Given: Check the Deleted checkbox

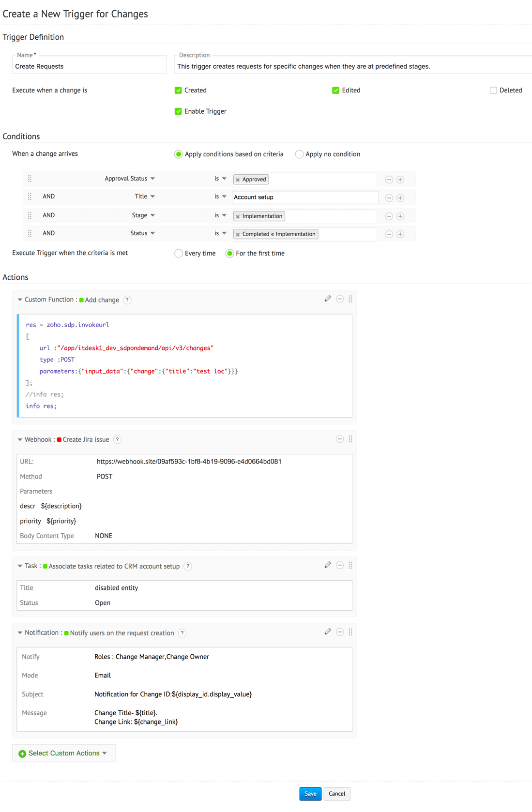Looking at the screenshot, I should [493, 90].
